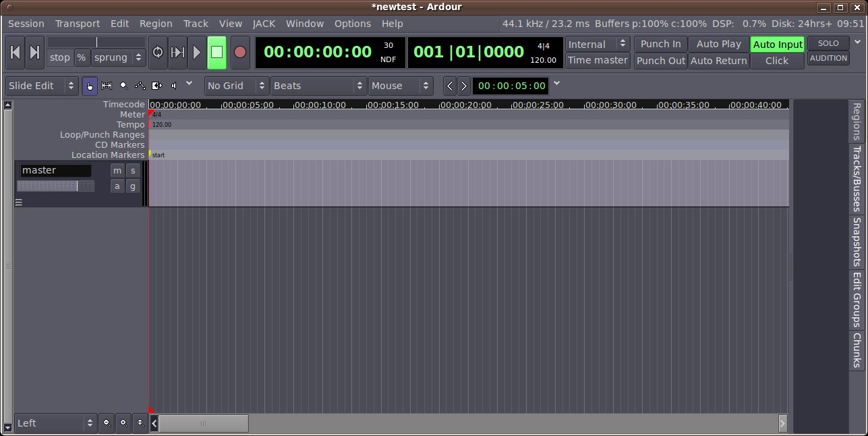
Task: Select the Zoom tool in the editor toolbar
Action: pyautogui.click(x=123, y=86)
